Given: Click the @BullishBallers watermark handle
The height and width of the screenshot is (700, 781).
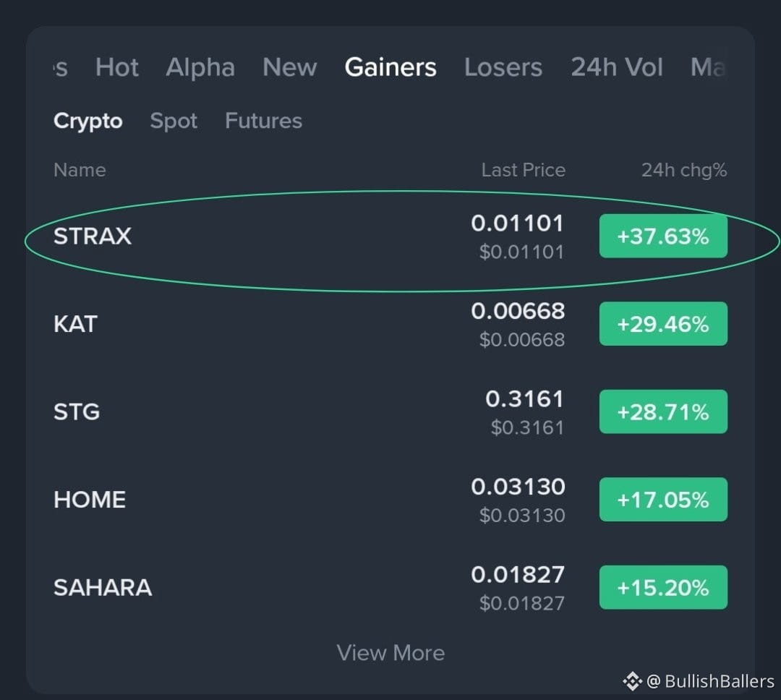Looking at the screenshot, I should pyautogui.click(x=710, y=681).
